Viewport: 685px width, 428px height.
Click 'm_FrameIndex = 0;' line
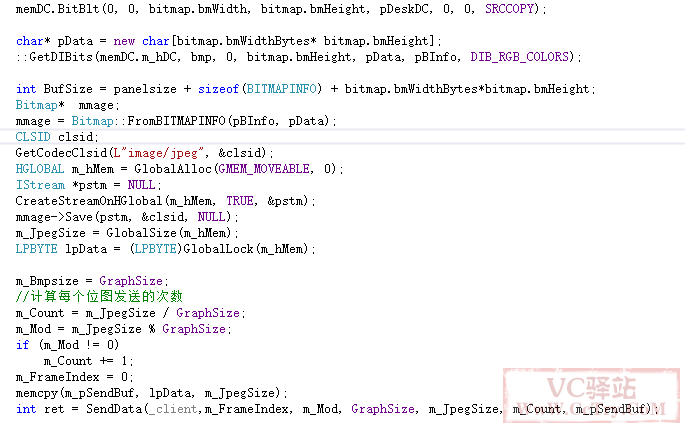[x=75, y=377]
